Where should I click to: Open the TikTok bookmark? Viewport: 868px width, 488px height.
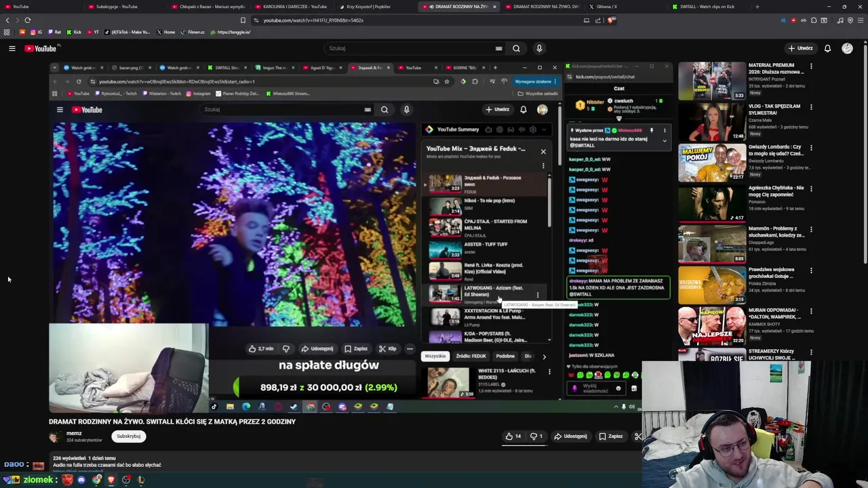point(127,32)
